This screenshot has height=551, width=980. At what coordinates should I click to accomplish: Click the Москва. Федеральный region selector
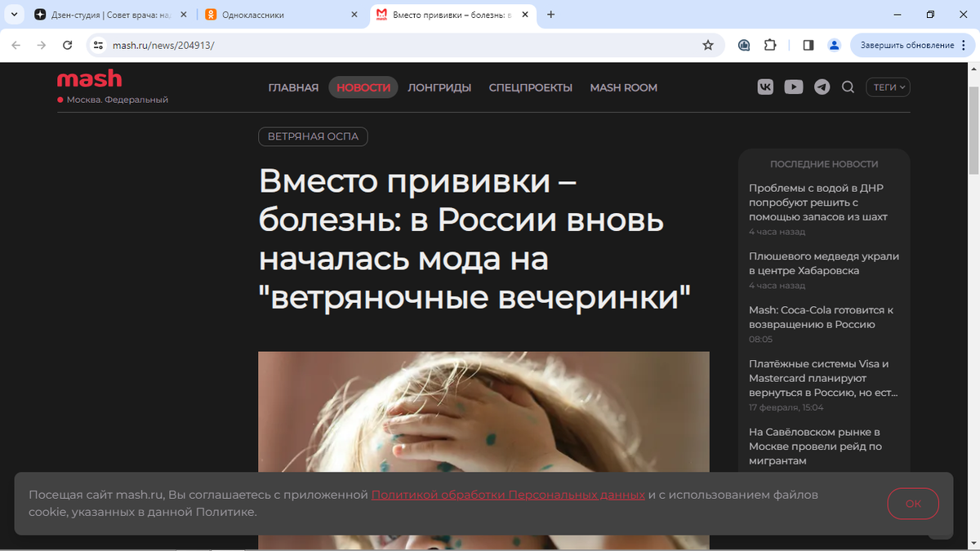click(113, 100)
